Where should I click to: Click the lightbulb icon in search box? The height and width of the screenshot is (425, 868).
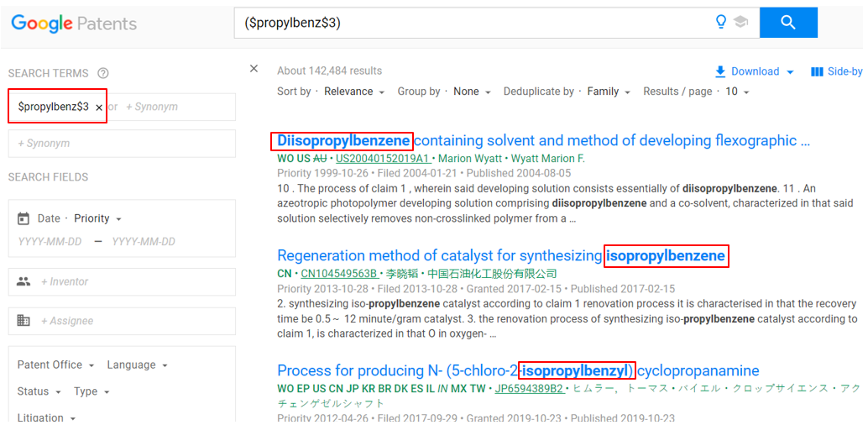(x=721, y=22)
